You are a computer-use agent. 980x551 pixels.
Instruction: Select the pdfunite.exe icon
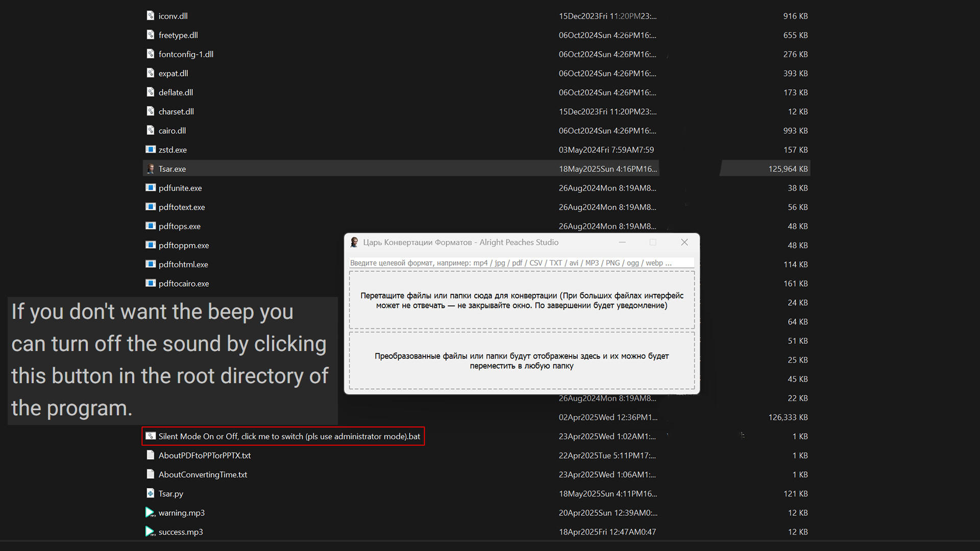click(x=151, y=188)
